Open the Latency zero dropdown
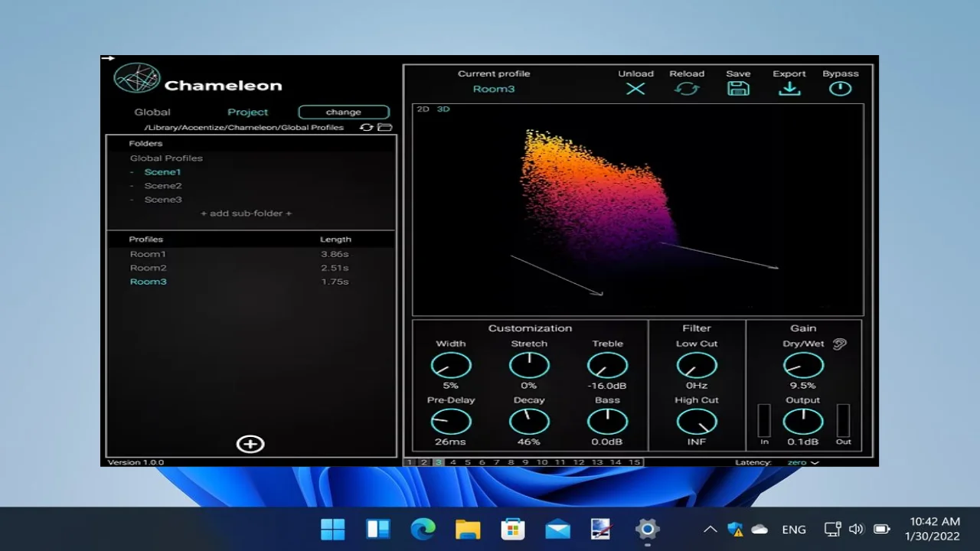The image size is (980, 551). tap(803, 462)
